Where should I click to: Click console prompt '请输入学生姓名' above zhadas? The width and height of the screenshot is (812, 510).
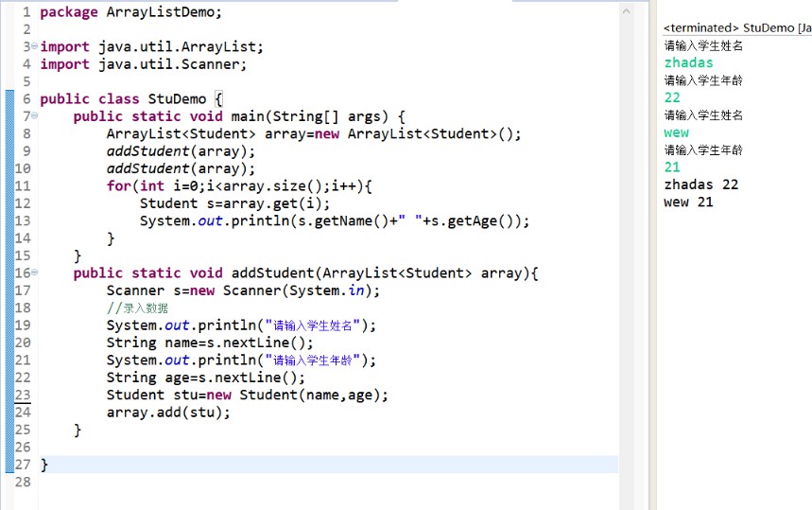(x=704, y=45)
